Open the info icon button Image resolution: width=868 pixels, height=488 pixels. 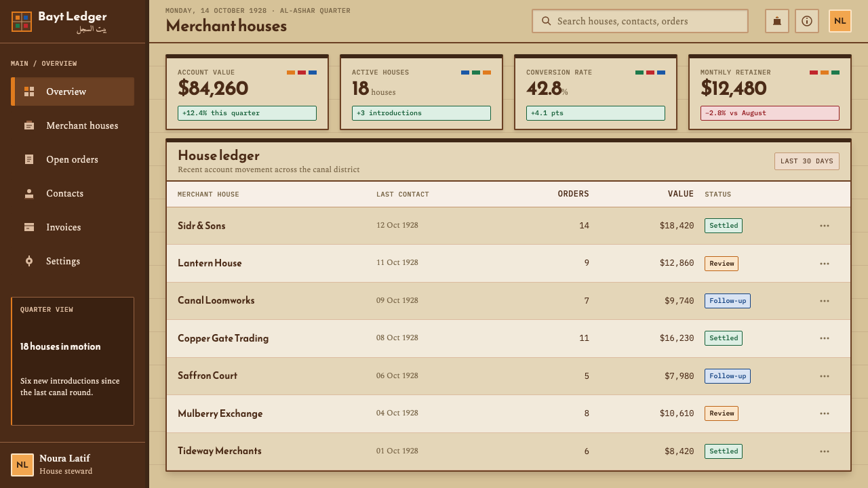pos(807,21)
